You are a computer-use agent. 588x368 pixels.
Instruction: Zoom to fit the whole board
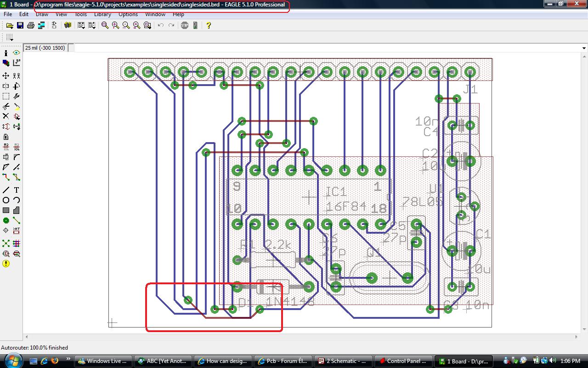pyautogui.click(x=105, y=25)
